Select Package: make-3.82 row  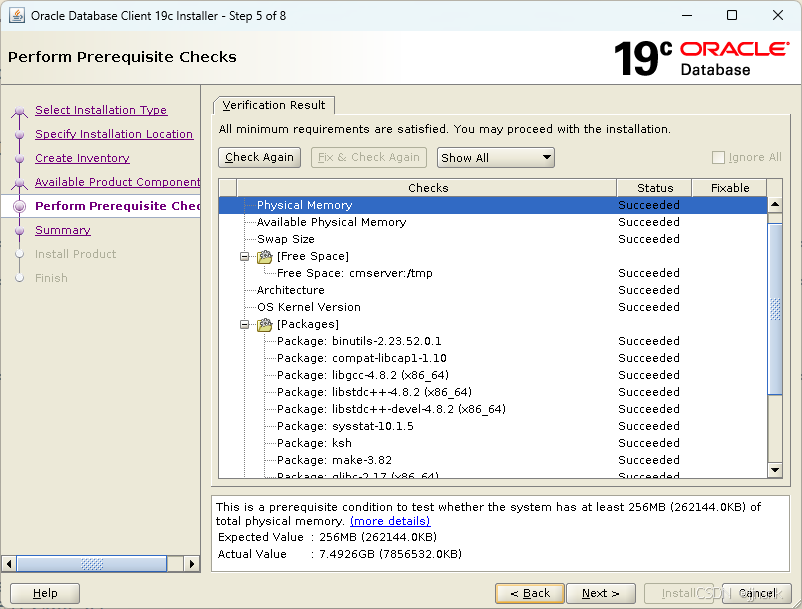click(493, 460)
